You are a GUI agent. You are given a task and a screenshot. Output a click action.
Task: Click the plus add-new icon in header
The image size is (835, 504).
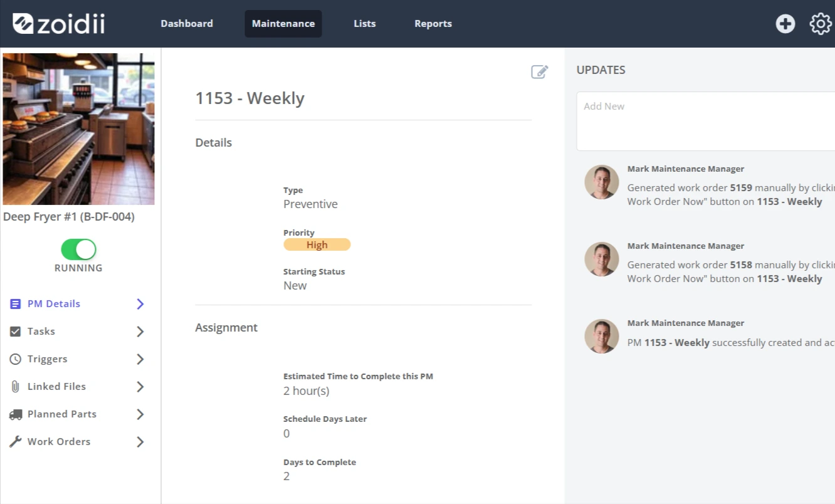(785, 24)
